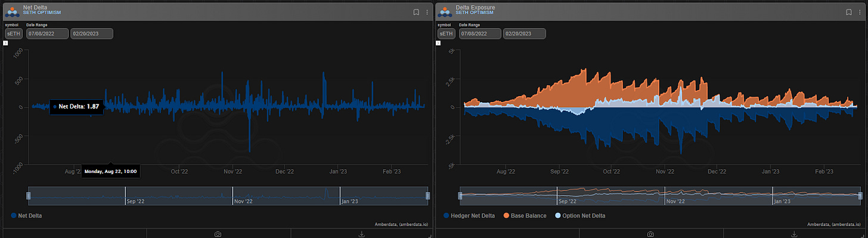Download the Net Delta chart data
868x238 pixels.
362,234
